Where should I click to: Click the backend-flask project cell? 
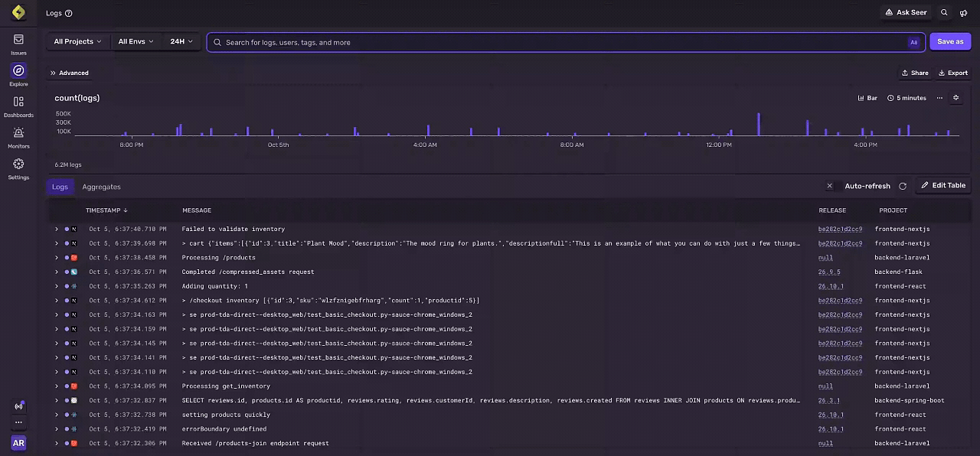tap(899, 272)
